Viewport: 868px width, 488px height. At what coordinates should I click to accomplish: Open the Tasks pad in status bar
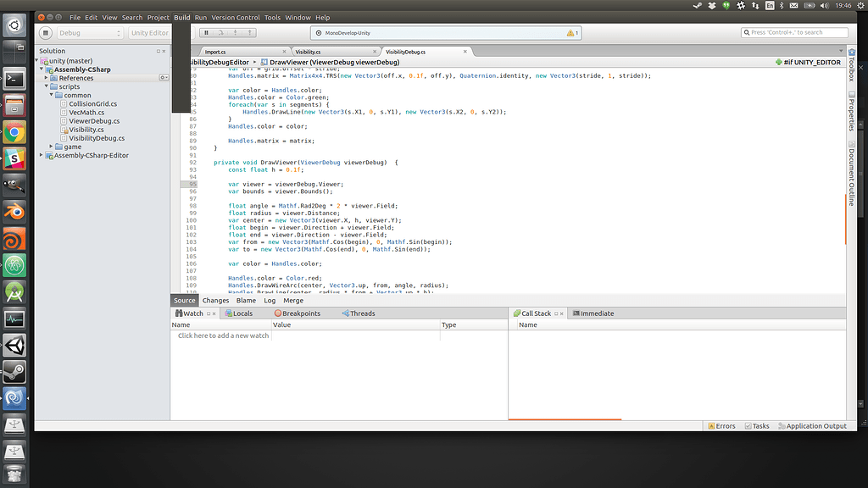[757, 426]
